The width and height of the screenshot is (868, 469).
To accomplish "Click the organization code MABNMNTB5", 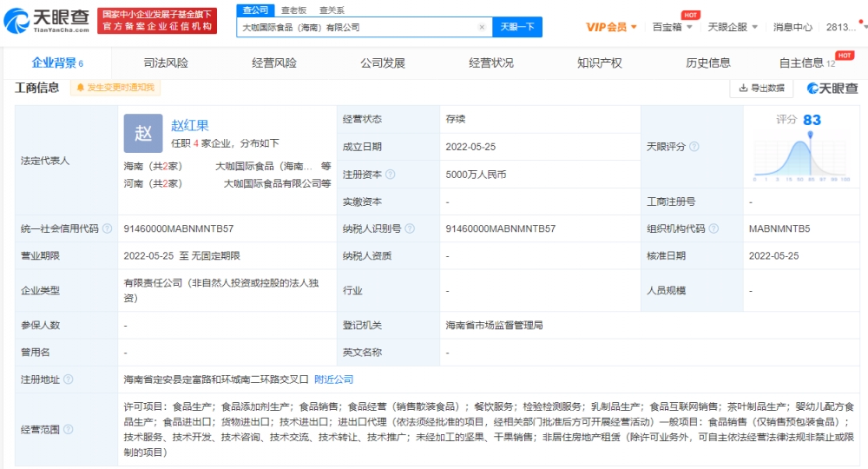I will point(779,228).
